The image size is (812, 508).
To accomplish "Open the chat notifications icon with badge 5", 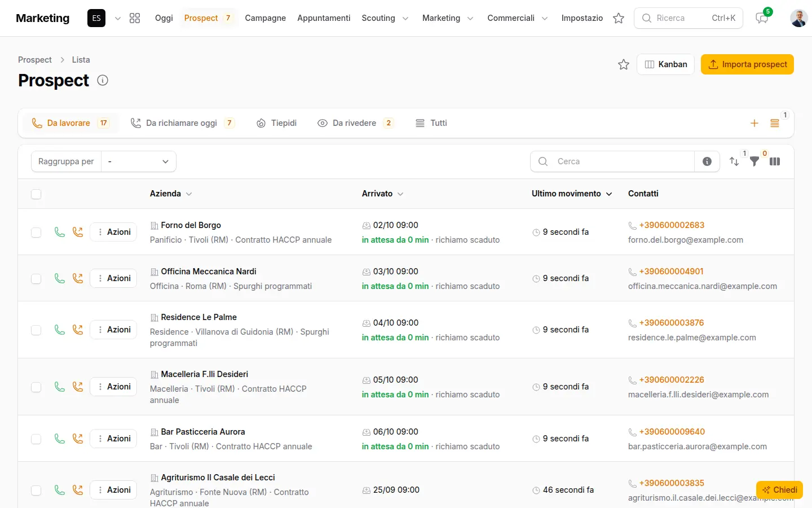I will pos(762,18).
